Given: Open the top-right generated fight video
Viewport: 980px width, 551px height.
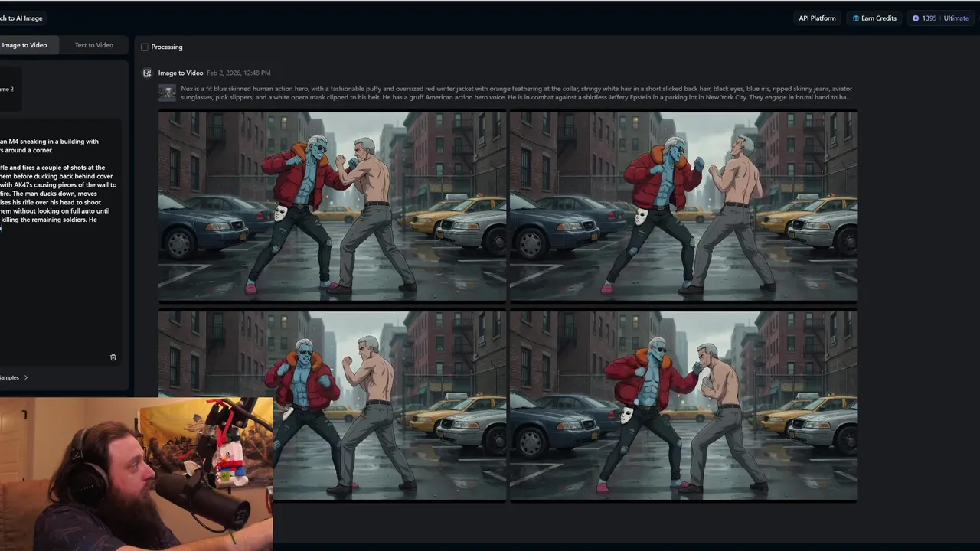Looking at the screenshot, I should [683, 207].
